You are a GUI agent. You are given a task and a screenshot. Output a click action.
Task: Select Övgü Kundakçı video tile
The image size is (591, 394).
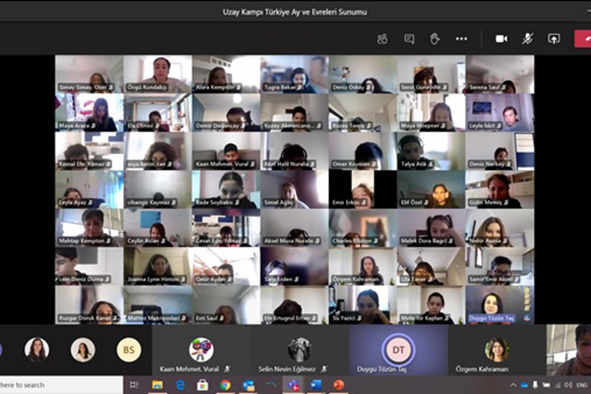pos(158,74)
